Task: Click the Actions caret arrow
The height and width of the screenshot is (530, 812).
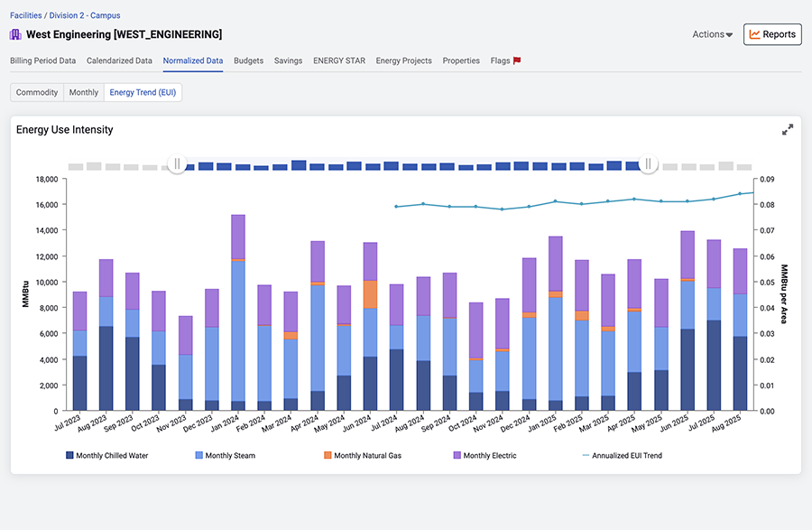Action: coord(729,35)
